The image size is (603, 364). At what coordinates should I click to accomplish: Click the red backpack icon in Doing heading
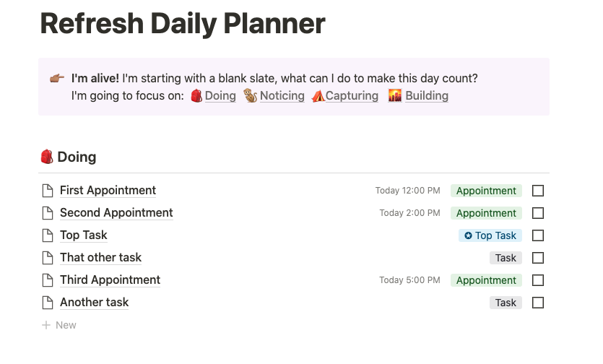(47, 157)
